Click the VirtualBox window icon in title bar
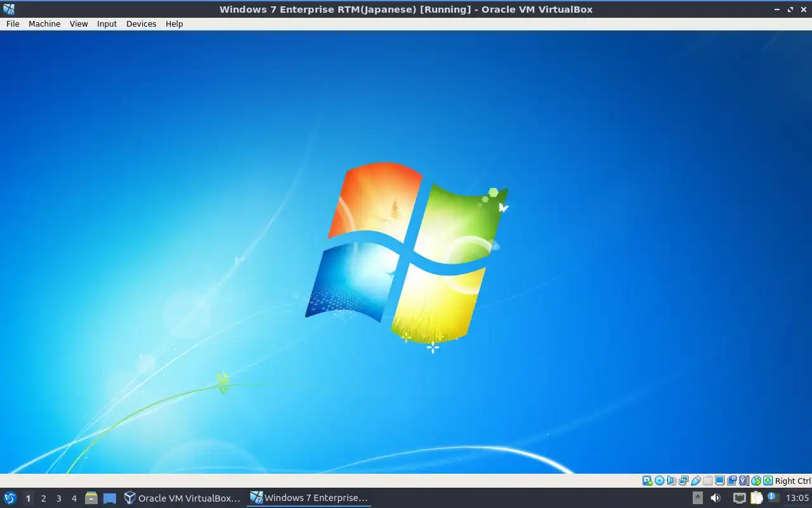812x508 pixels. click(x=9, y=9)
